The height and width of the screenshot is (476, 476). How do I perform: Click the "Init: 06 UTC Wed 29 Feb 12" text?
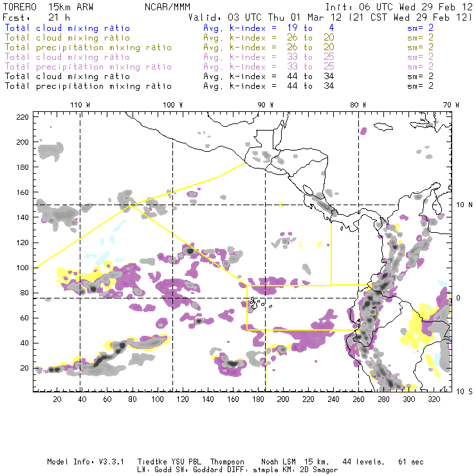[399, 7]
